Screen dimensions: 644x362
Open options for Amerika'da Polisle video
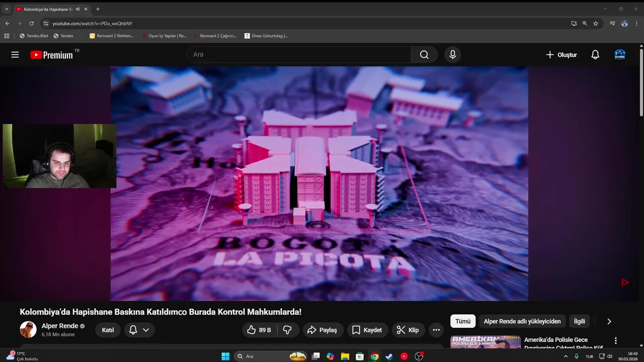615,340
